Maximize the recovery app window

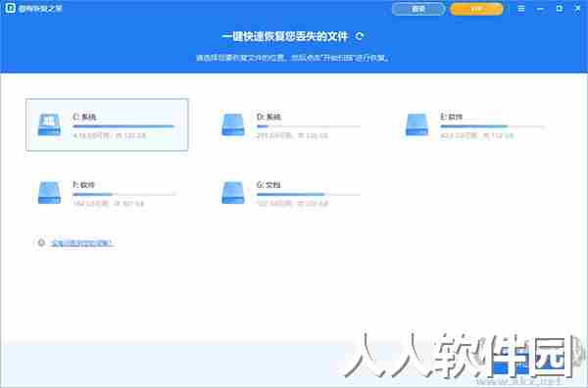(560, 8)
